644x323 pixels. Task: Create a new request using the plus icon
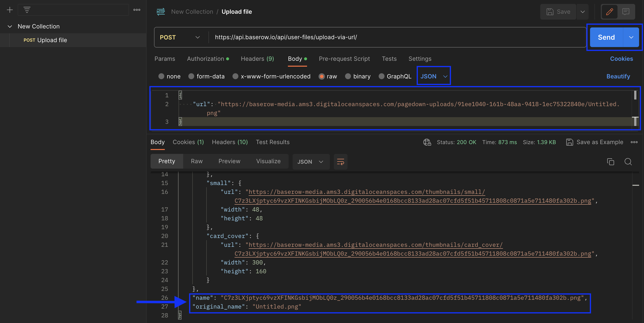[x=10, y=10]
